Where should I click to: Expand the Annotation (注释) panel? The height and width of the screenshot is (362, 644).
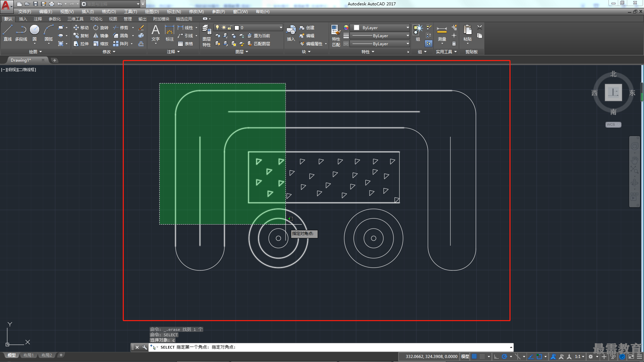click(173, 52)
